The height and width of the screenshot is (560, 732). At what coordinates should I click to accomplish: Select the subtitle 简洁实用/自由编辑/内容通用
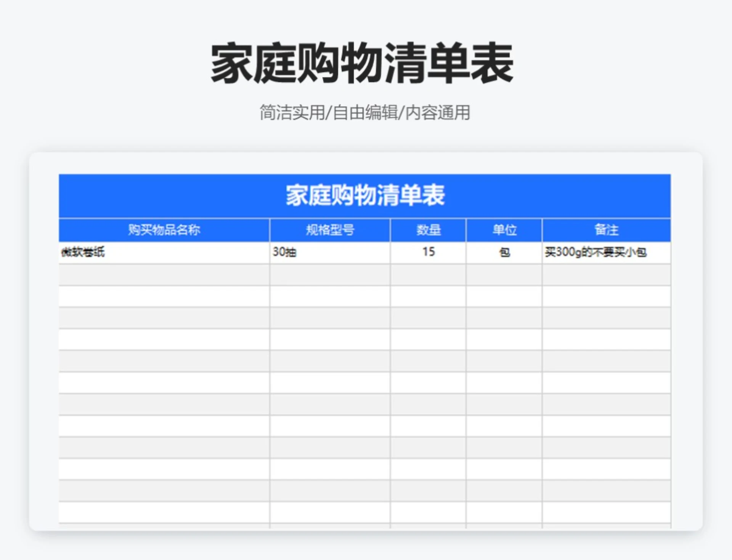(365, 112)
